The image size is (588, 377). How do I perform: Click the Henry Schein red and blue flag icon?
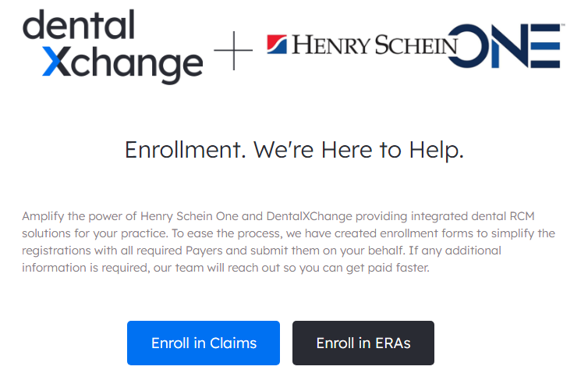[277, 44]
